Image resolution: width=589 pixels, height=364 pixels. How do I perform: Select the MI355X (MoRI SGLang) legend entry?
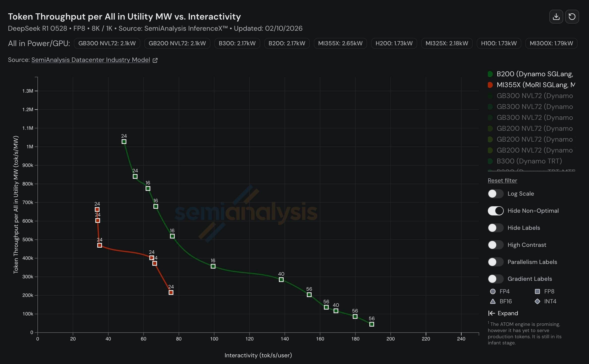(535, 85)
